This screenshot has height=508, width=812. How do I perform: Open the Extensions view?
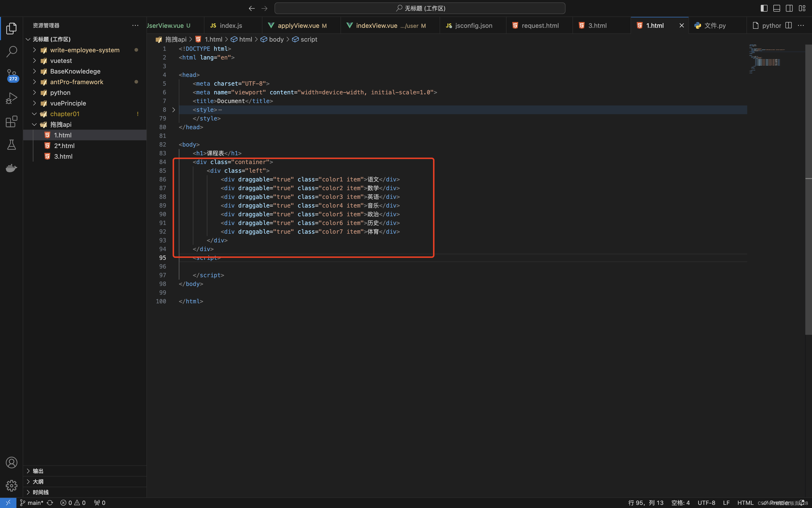point(11,122)
